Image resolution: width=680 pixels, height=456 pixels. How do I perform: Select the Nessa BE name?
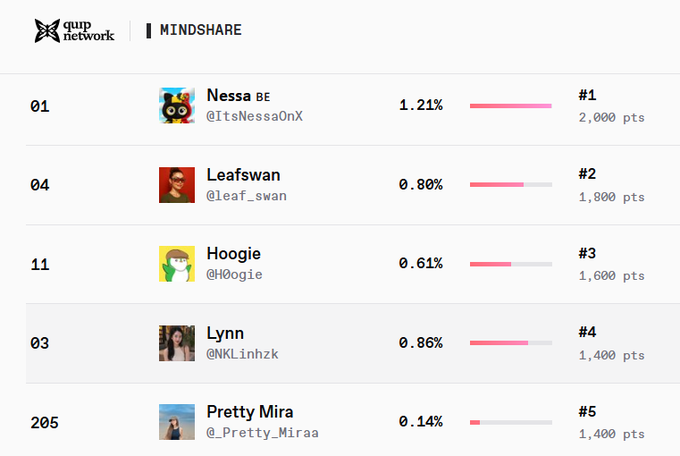[238, 95]
